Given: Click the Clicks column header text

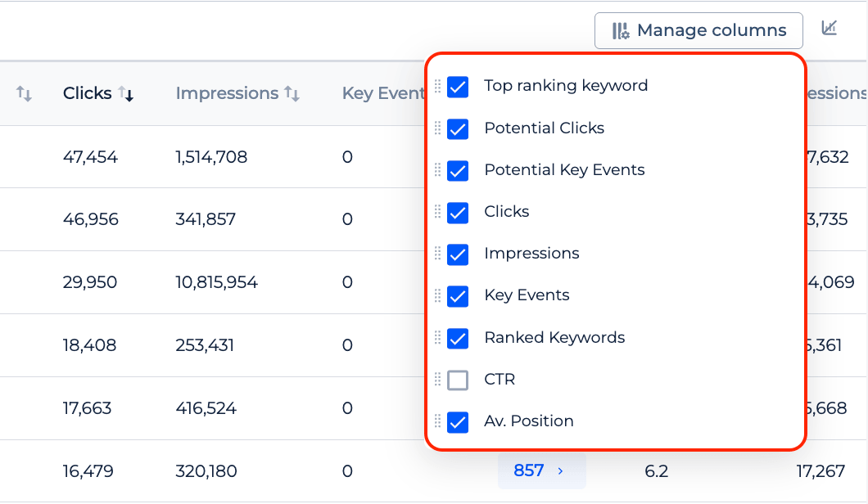Looking at the screenshot, I should point(87,93).
